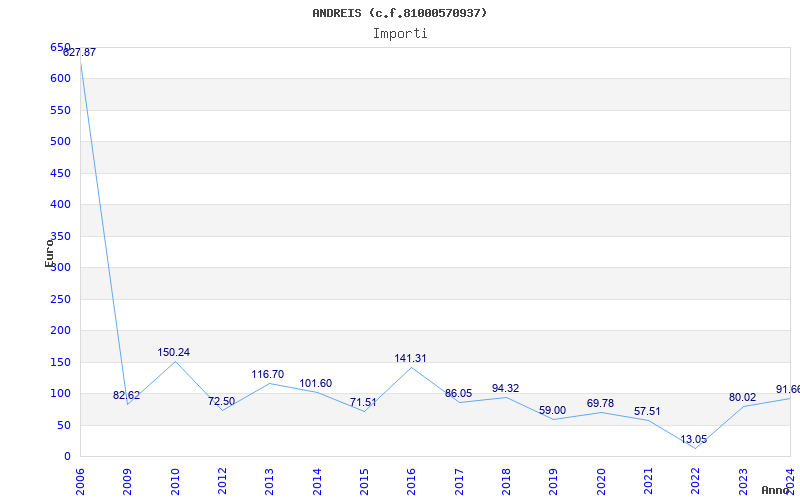The image size is (800, 500).
Task: Click the 94.32 value label
Action: point(505,388)
